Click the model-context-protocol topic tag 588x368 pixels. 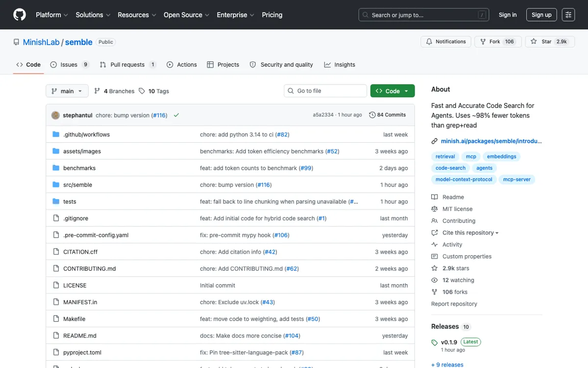(464, 180)
